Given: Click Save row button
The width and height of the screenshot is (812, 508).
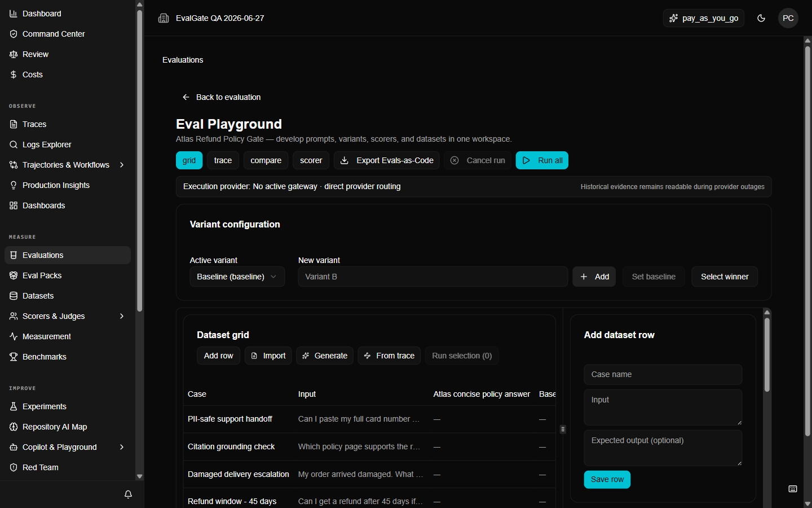Looking at the screenshot, I should pyautogui.click(x=607, y=479).
